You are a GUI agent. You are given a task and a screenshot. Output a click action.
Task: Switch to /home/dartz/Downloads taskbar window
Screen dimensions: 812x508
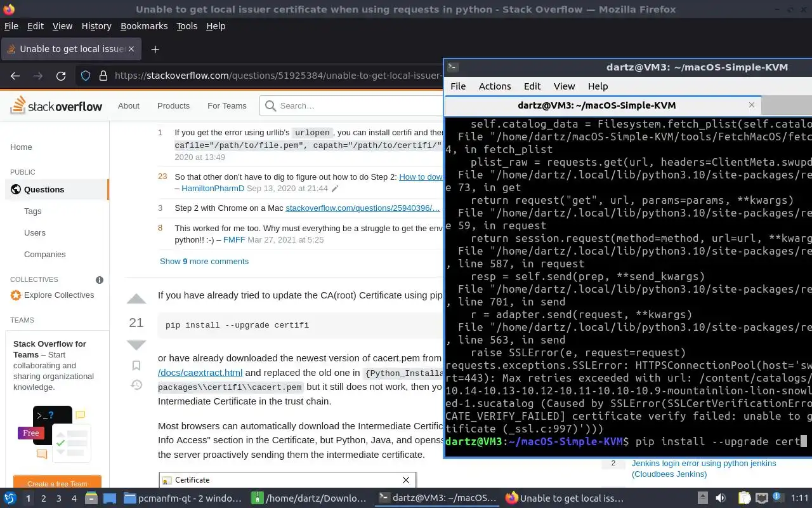tap(310, 498)
